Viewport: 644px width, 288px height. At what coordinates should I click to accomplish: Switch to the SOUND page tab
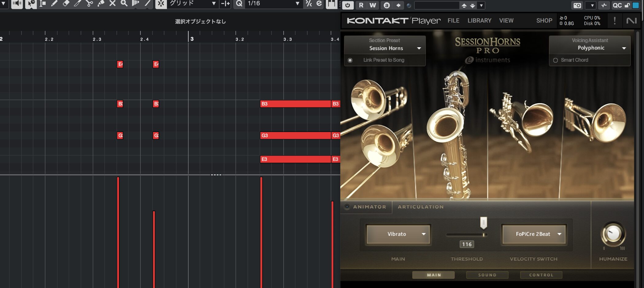tap(487, 275)
